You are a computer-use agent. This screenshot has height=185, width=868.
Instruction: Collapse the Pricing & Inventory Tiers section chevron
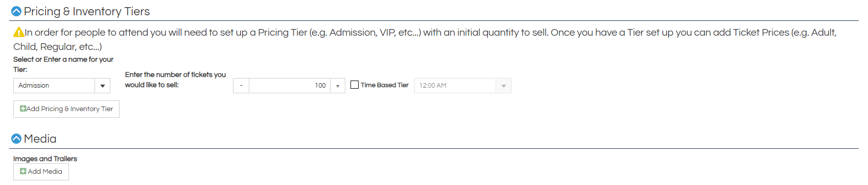16,11
